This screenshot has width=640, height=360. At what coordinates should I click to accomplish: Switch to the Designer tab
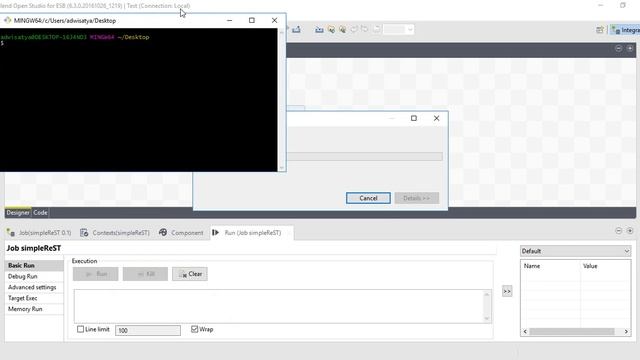18,213
